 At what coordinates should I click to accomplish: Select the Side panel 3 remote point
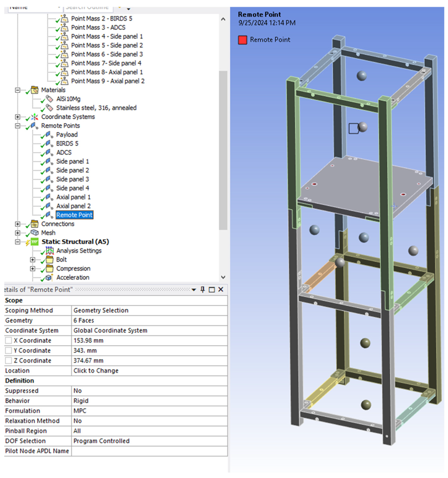73,179
